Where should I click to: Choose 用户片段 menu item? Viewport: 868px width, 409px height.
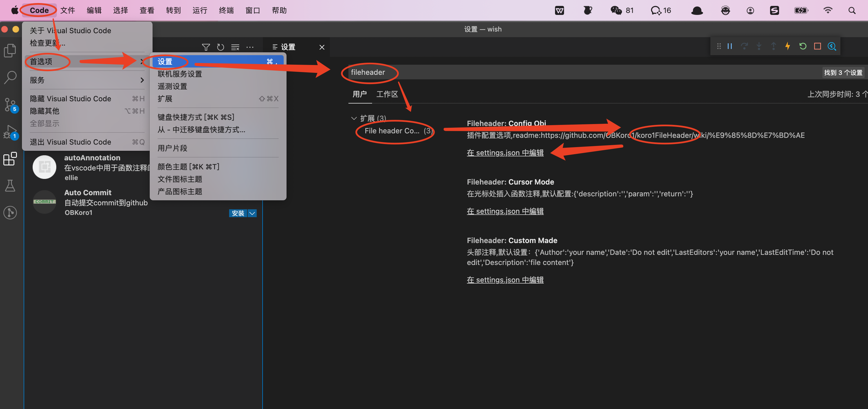pos(218,148)
